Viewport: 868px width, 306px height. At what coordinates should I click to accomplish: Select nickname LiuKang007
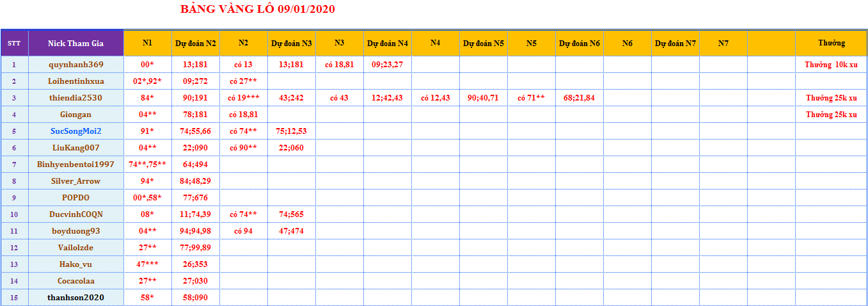click(x=76, y=147)
